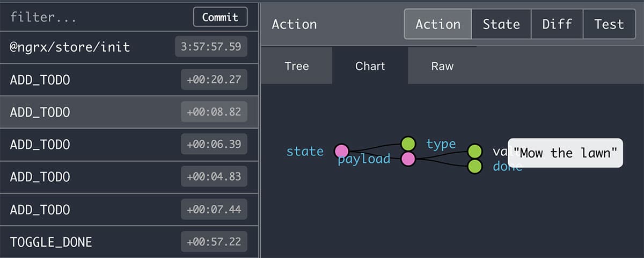644x258 pixels.
Task: Click the Action panel title
Action: [295, 24]
